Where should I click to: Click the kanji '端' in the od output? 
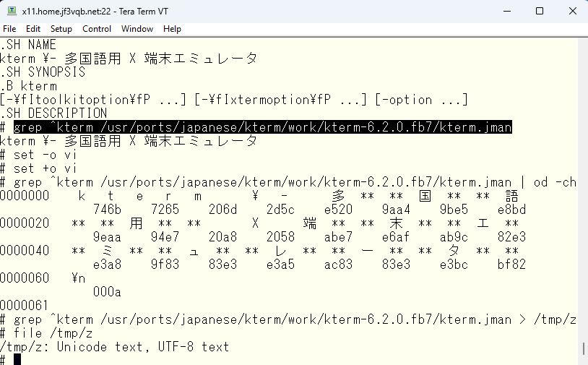[310, 223]
